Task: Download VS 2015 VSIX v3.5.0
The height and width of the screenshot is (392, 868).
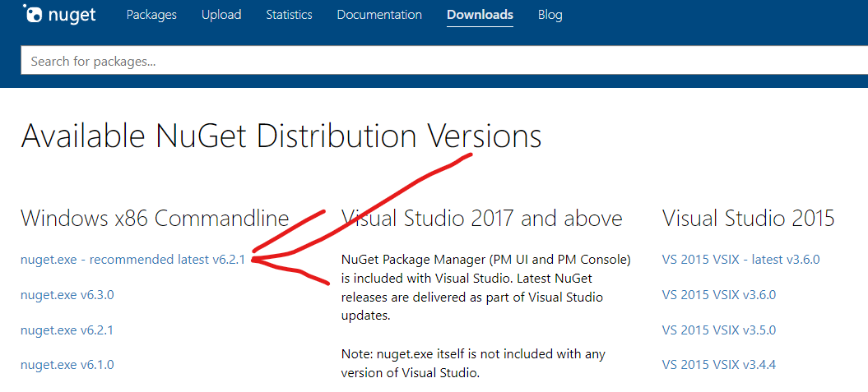Action: [718, 330]
